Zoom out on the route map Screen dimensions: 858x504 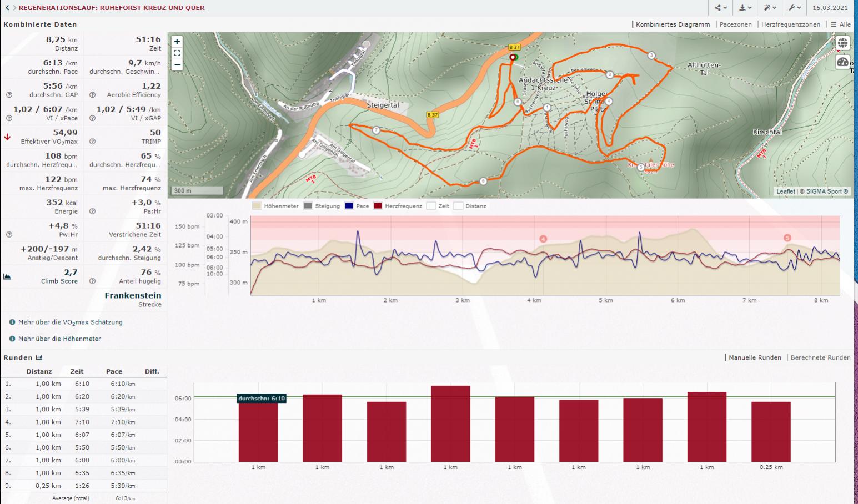177,65
